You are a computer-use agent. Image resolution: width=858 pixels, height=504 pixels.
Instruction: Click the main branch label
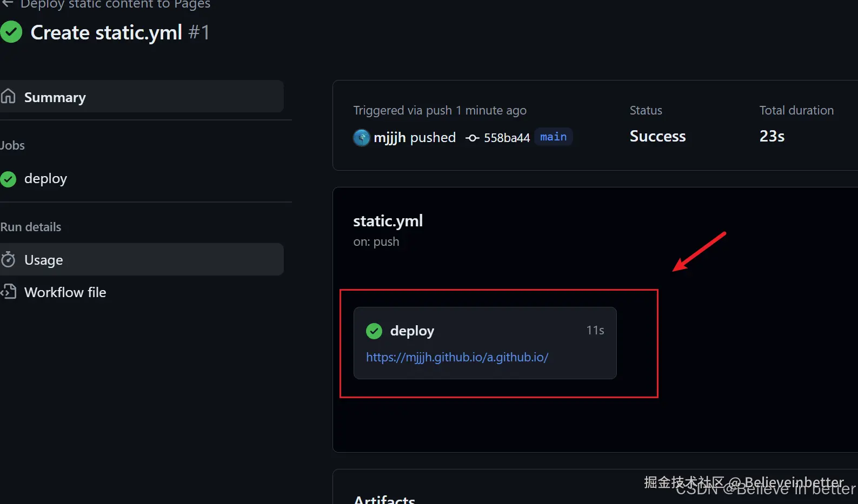(x=553, y=137)
